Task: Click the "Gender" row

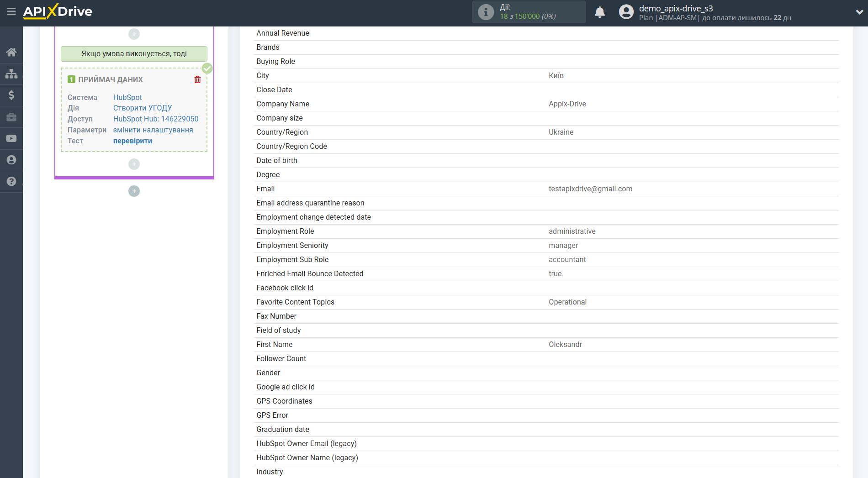Action: [x=546, y=373]
